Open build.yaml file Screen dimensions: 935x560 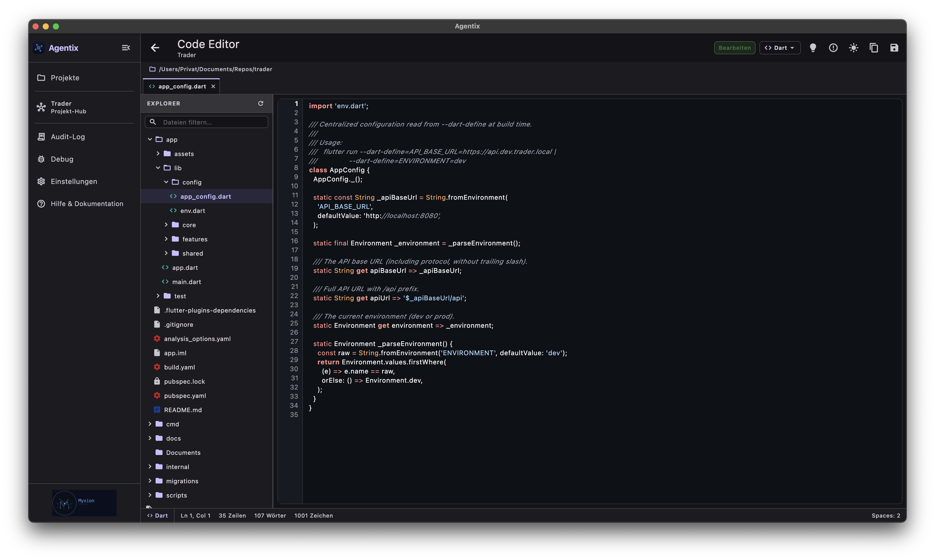pyautogui.click(x=206, y=368)
